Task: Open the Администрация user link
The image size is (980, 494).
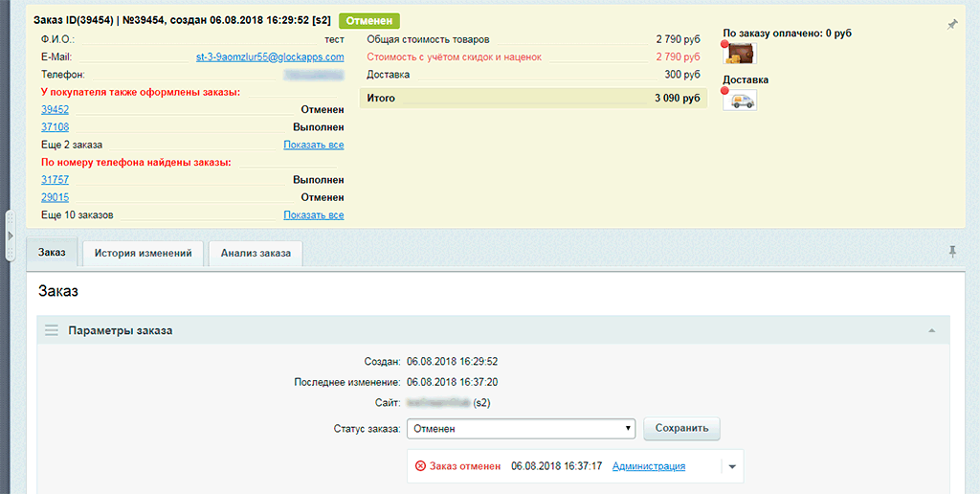Action: click(x=648, y=466)
